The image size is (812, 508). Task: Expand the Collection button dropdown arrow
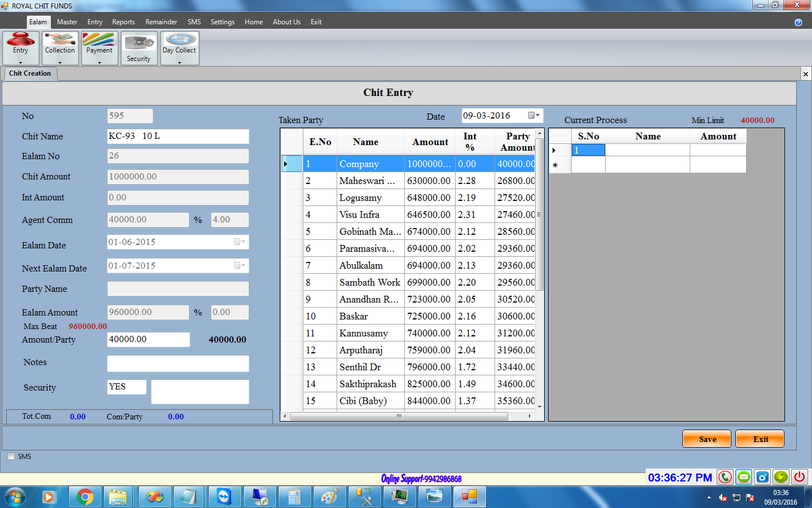click(x=60, y=62)
